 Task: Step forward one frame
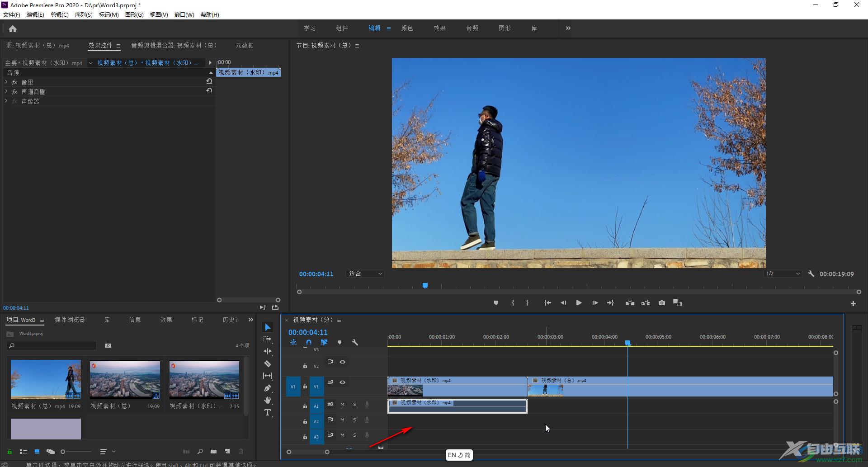(595, 303)
